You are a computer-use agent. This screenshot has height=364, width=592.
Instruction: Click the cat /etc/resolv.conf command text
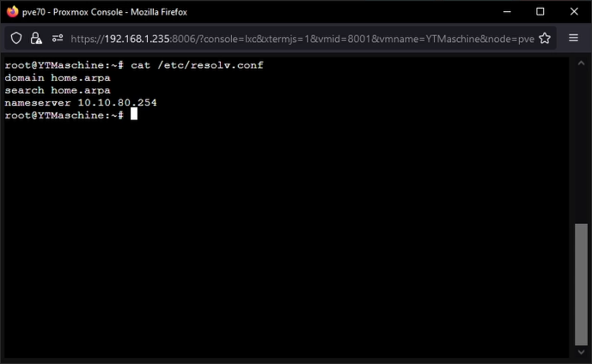(197, 65)
